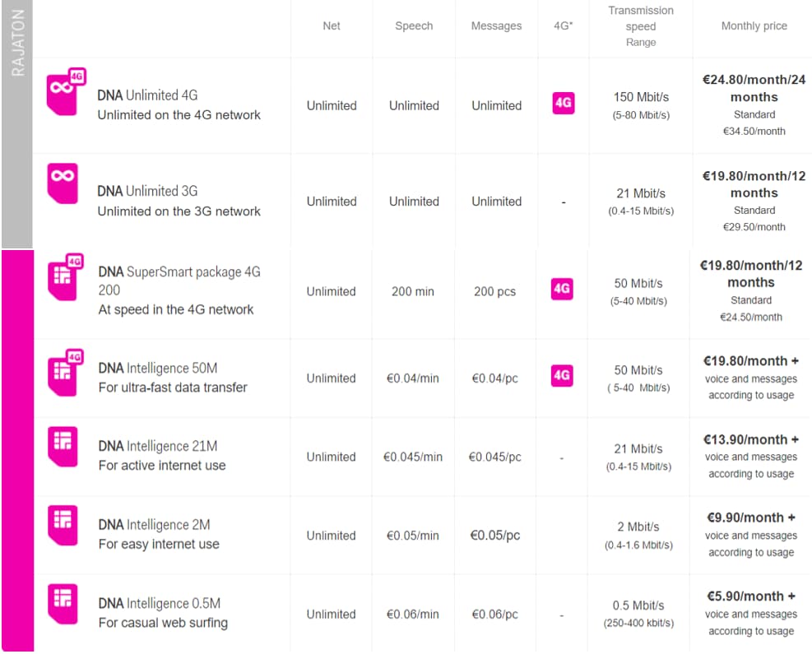Open the DNA Intelligence 2M plan title
Image resolution: width=812 pixels, height=654 pixels.
tap(155, 525)
